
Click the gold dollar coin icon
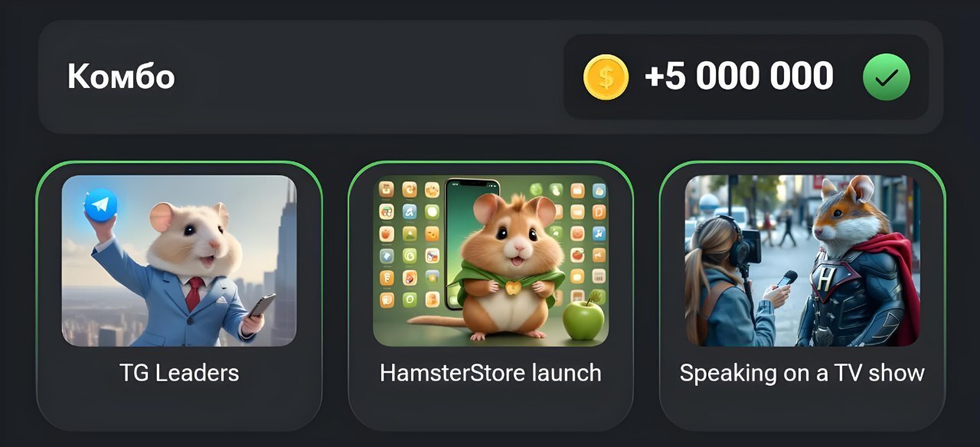[606, 77]
